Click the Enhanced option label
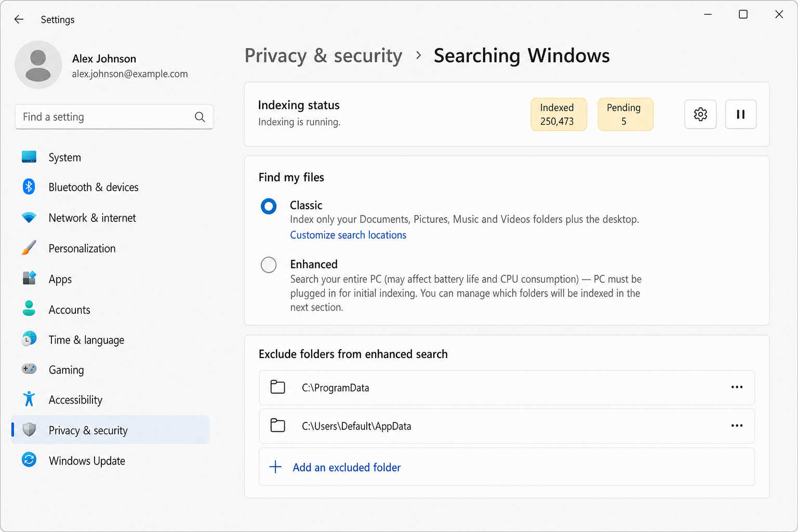 [x=314, y=264]
